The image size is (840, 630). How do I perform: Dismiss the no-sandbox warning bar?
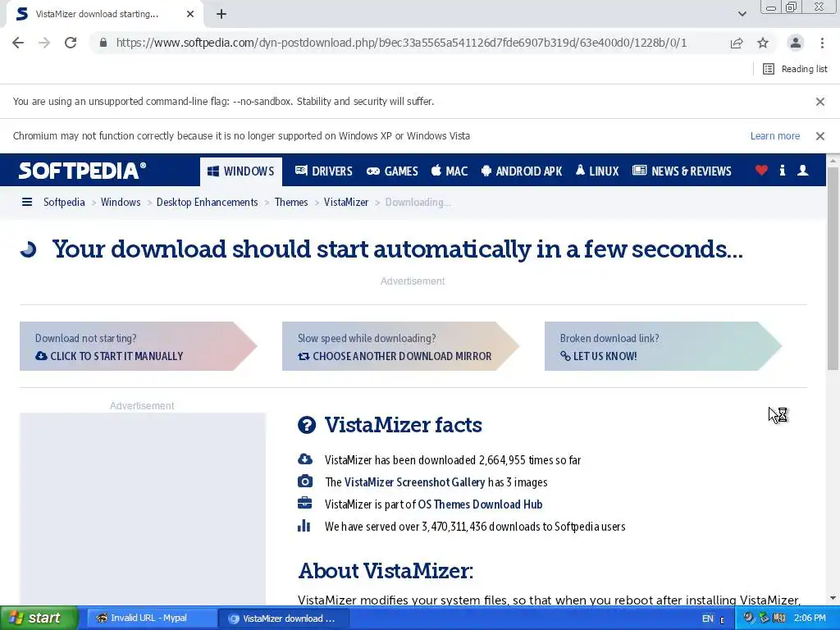tap(820, 102)
